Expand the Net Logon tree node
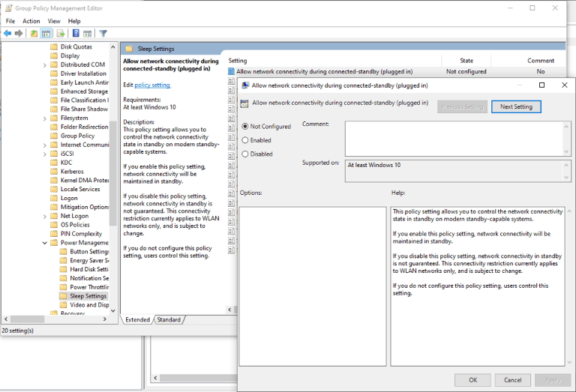The width and height of the screenshot is (576, 392). pyautogui.click(x=45, y=217)
